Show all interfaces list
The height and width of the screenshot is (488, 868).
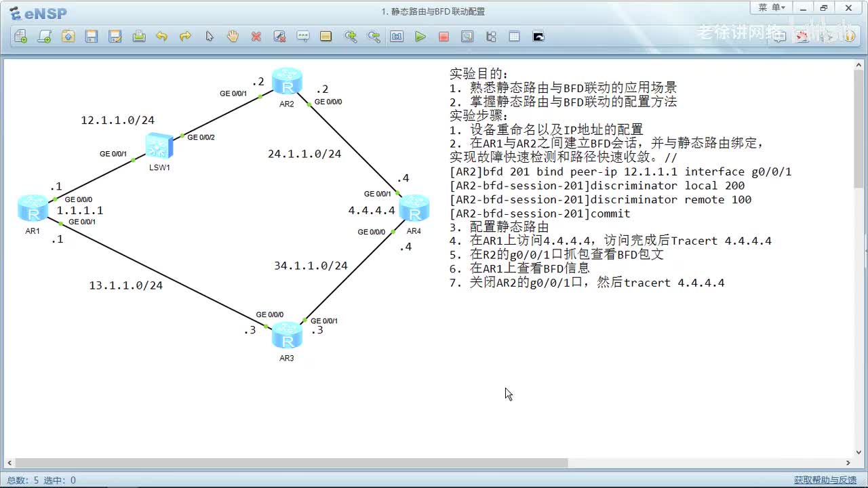click(x=491, y=37)
